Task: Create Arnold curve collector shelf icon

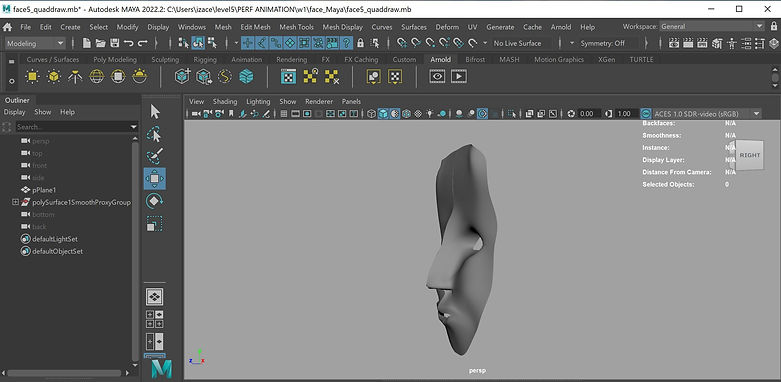Action: (x=225, y=77)
